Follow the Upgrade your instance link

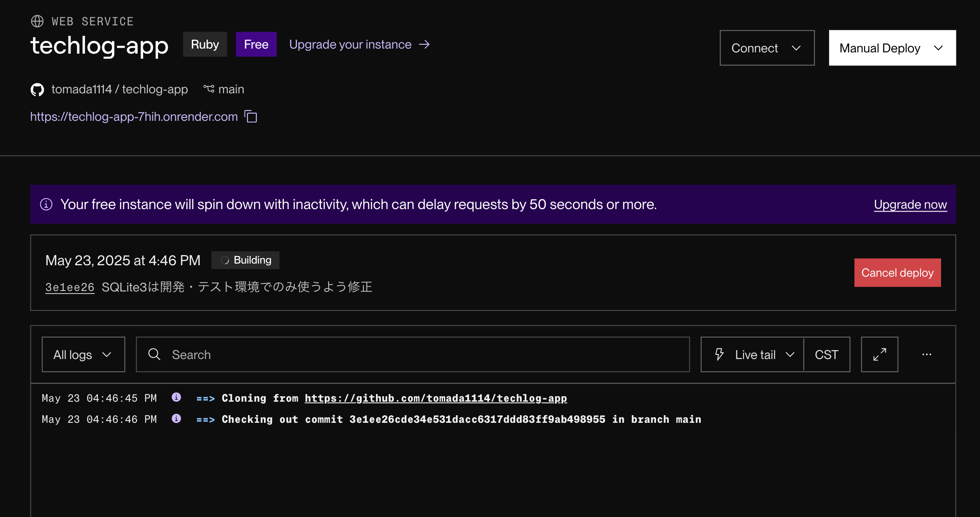(359, 44)
